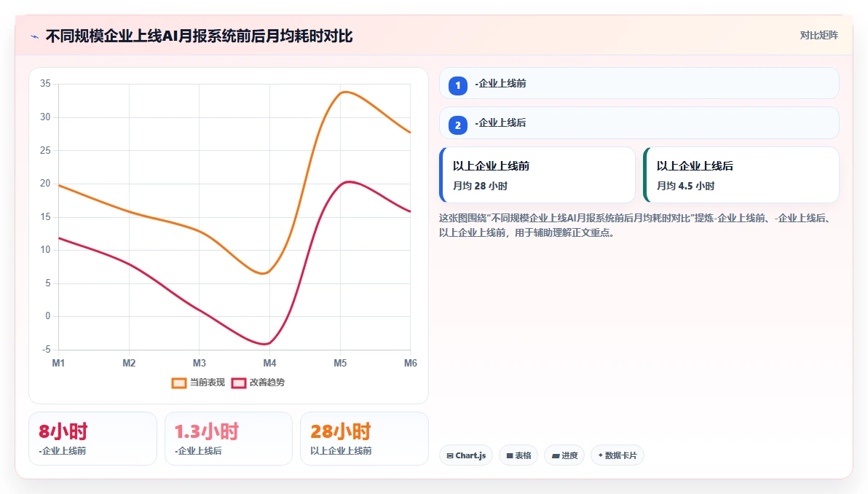Click the small blue icon beside the title

coord(34,36)
